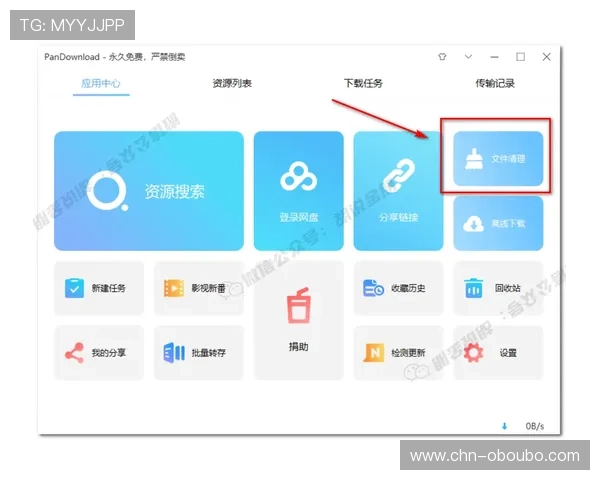Click the 0B/s speed indicator

(535, 426)
